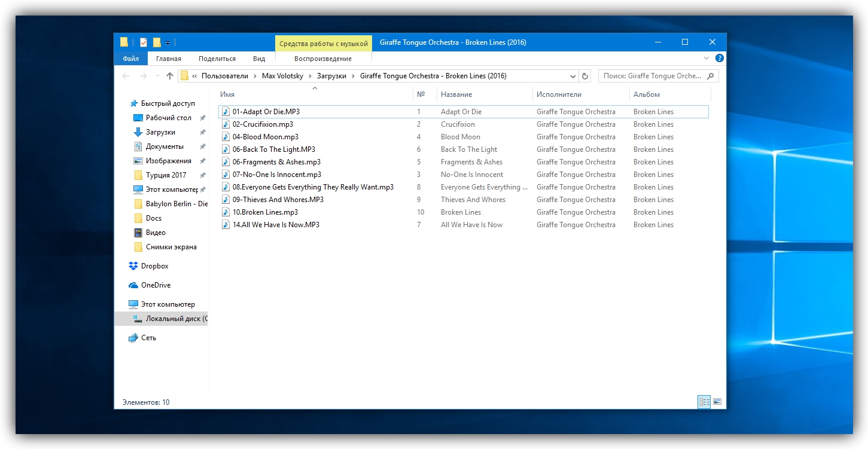Click the Refresh button in address bar
The image size is (868, 449).
(x=585, y=76)
